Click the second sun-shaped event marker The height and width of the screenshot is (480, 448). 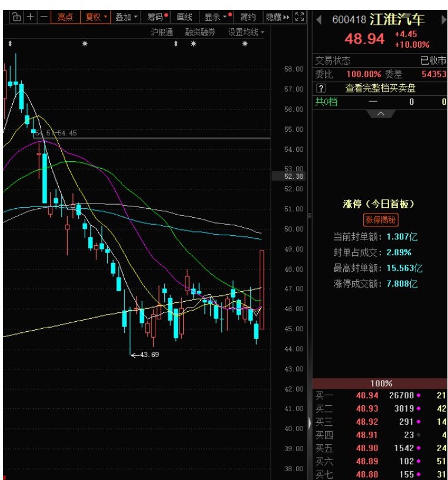pyautogui.click(x=193, y=44)
